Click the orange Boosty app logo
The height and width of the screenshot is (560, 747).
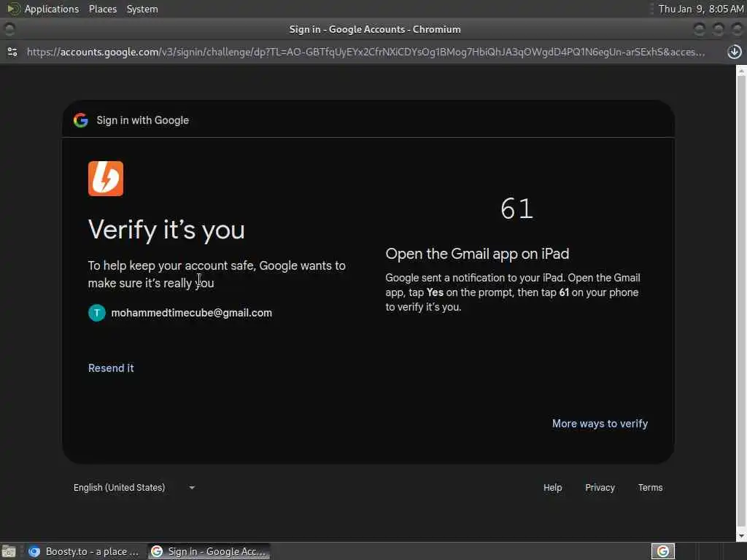(106, 179)
